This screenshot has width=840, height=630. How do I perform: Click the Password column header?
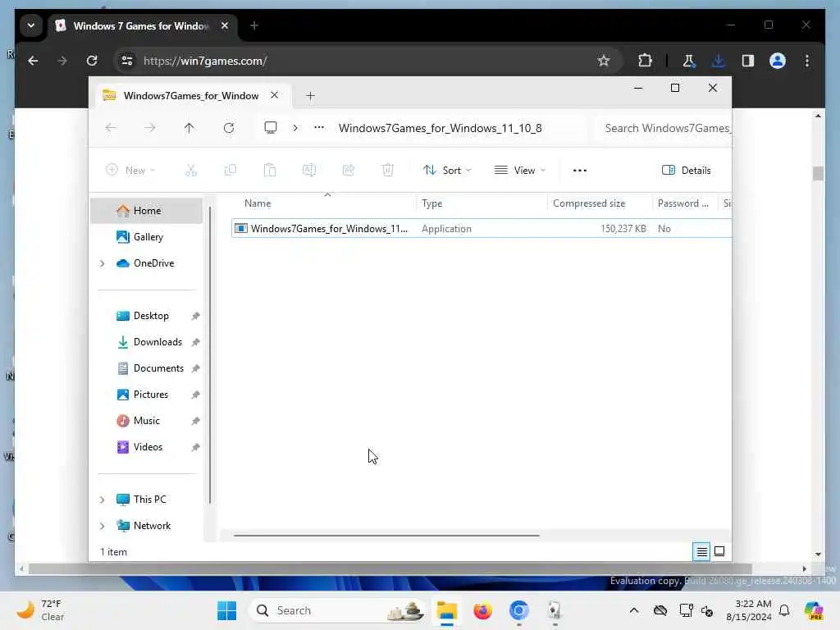pos(684,203)
